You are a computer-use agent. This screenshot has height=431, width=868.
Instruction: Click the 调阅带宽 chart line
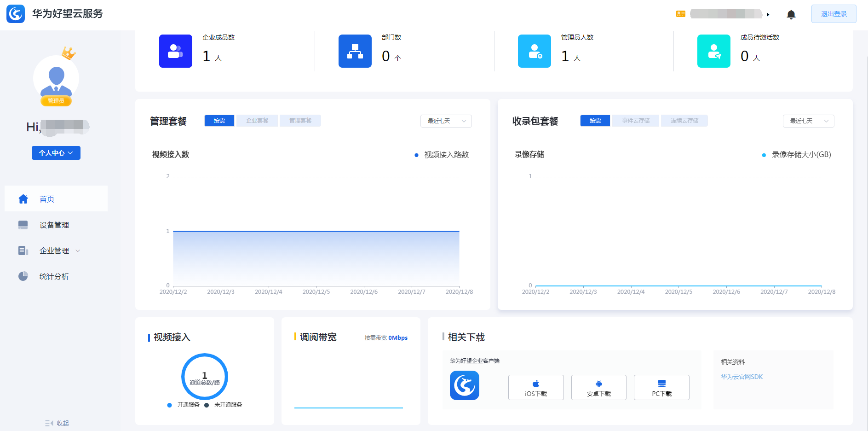click(x=349, y=408)
